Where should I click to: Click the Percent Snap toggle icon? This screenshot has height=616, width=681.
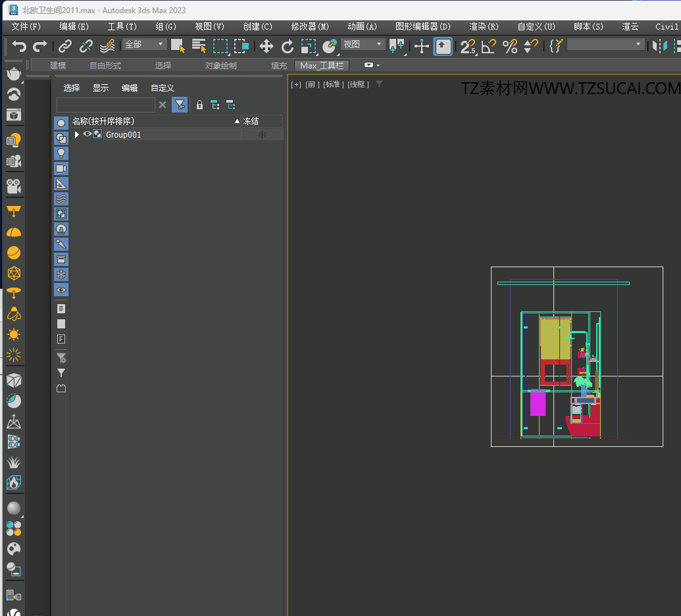point(510,46)
